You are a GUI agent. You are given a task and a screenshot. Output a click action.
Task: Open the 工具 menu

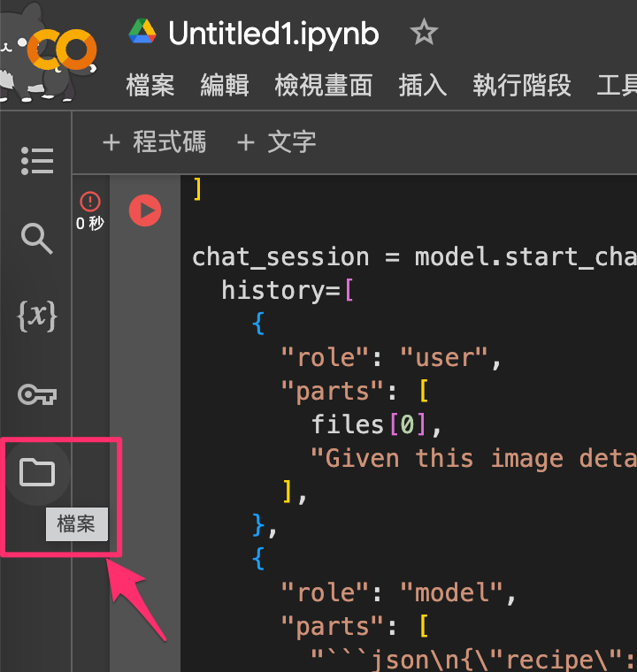[x=617, y=85]
